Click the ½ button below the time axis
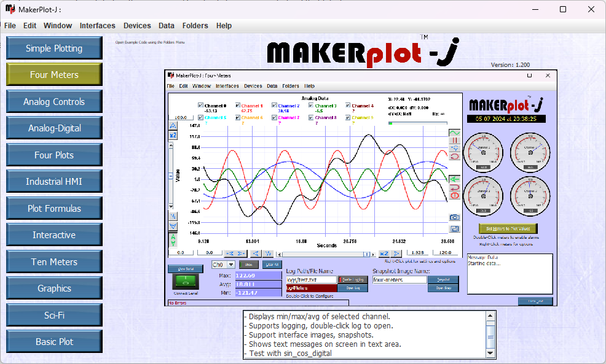 [x=268, y=254]
